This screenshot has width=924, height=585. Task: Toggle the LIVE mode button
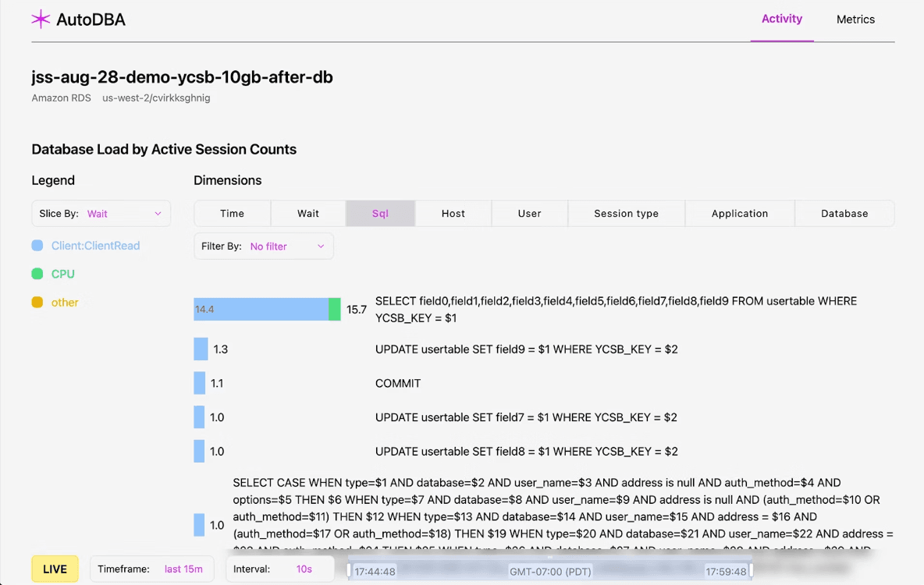(55, 569)
